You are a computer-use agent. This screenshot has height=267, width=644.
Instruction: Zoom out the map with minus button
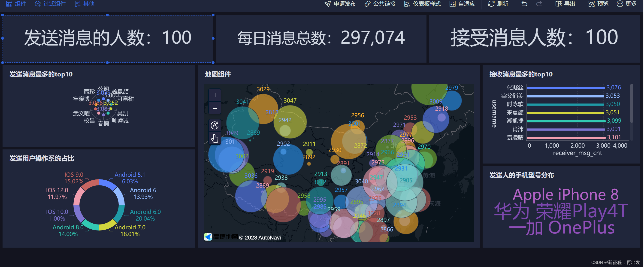pyautogui.click(x=215, y=108)
